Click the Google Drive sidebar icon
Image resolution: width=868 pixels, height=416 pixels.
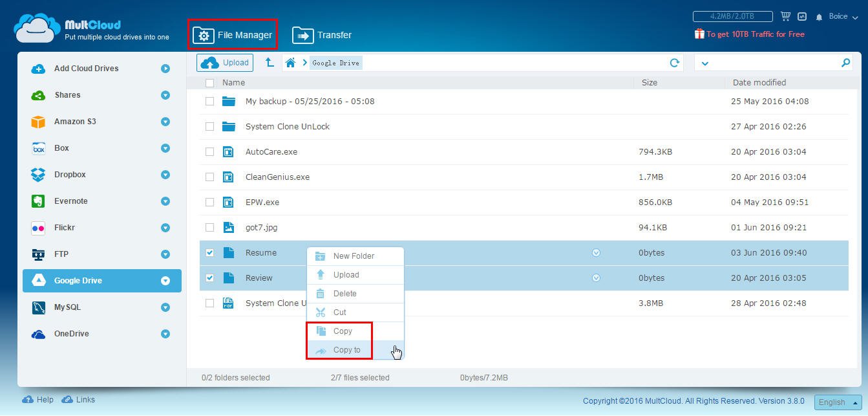(x=38, y=281)
